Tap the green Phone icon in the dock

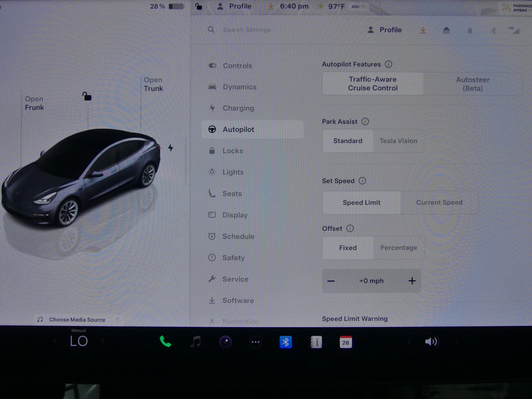click(165, 342)
